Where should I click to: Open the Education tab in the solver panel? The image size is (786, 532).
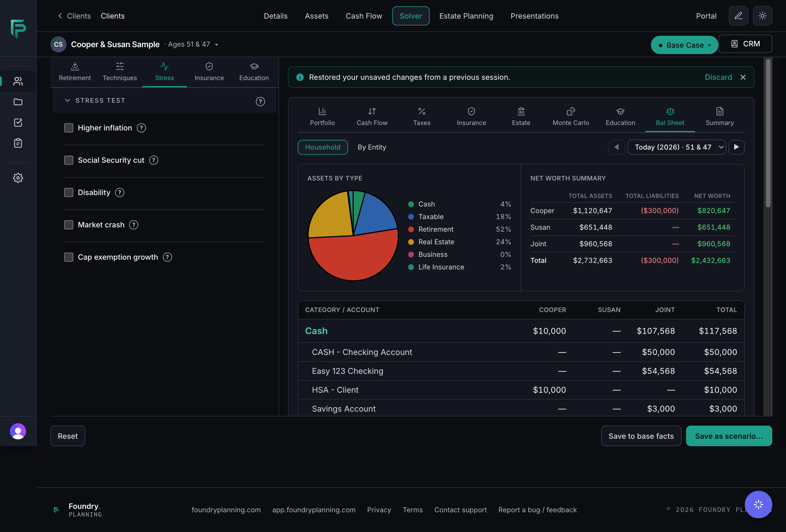tap(254, 72)
